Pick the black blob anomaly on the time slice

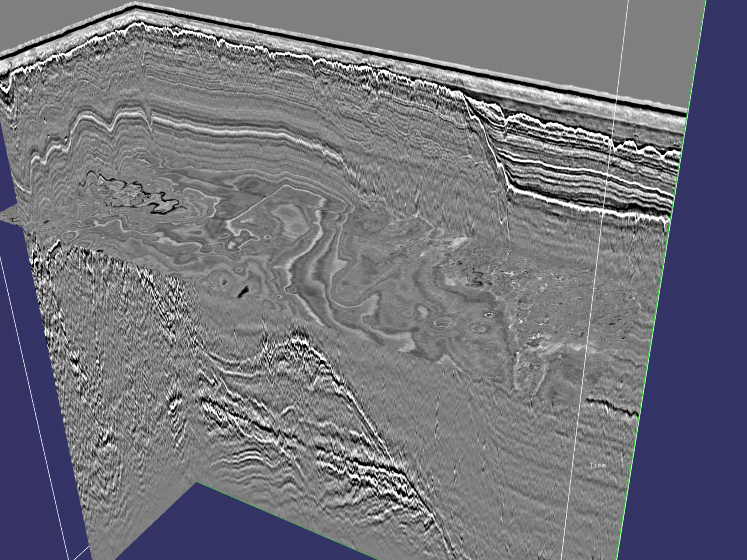pyautogui.click(x=243, y=291)
